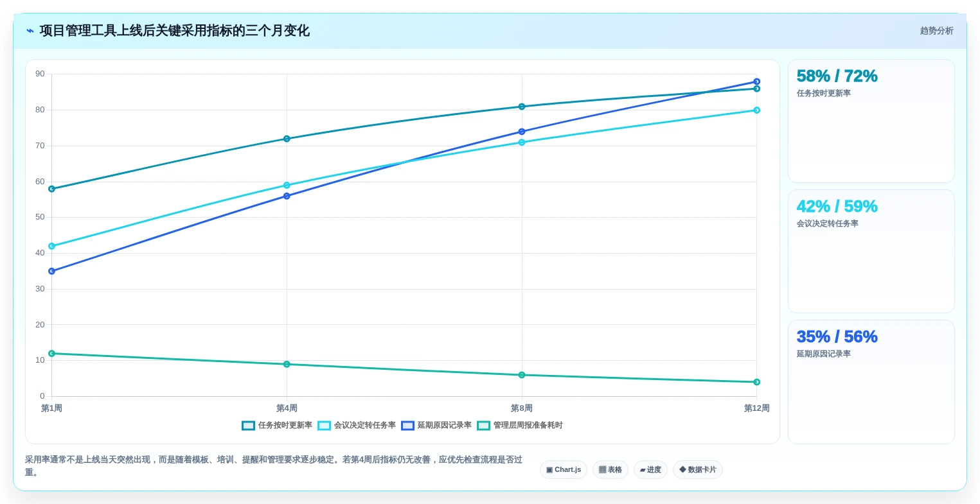Image resolution: width=980 pixels, height=504 pixels.
Task: Click 延期原因记录率 data point at 第8周
Action: [x=522, y=132]
